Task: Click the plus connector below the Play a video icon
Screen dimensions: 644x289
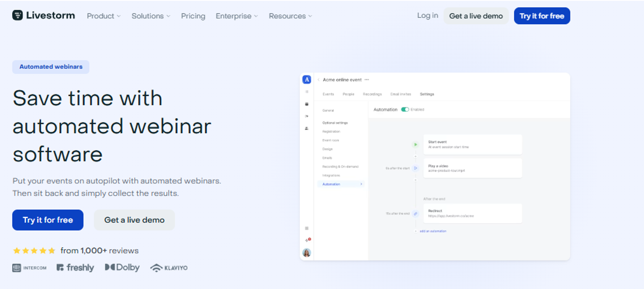Action: (x=415, y=180)
